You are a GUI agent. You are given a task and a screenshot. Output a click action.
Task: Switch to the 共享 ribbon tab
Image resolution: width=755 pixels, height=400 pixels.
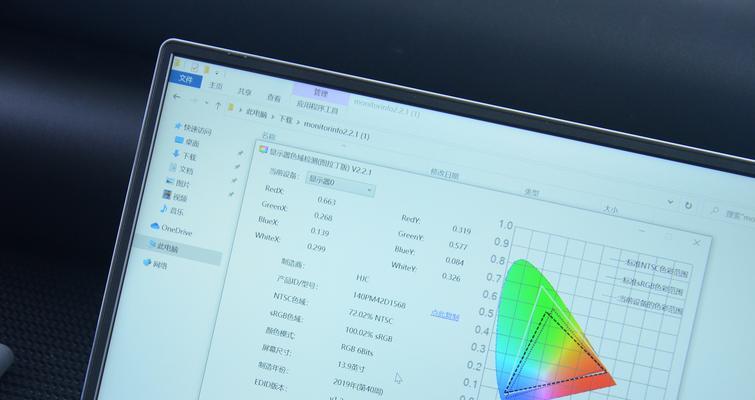(245, 91)
